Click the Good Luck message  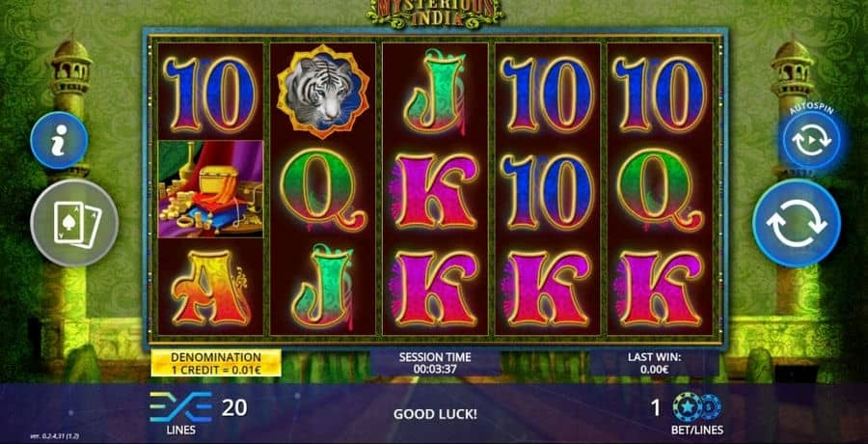click(x=435, y=414)
